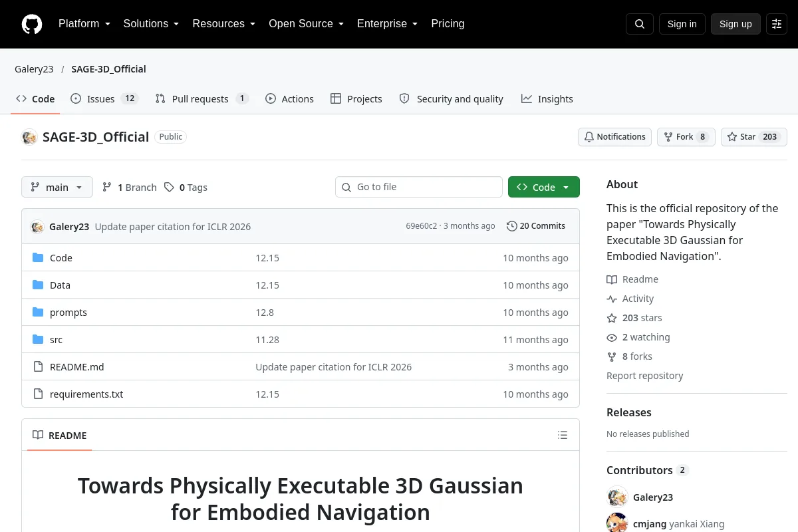
Task: Click the cmjang contributor avatar
Action: 617,523
